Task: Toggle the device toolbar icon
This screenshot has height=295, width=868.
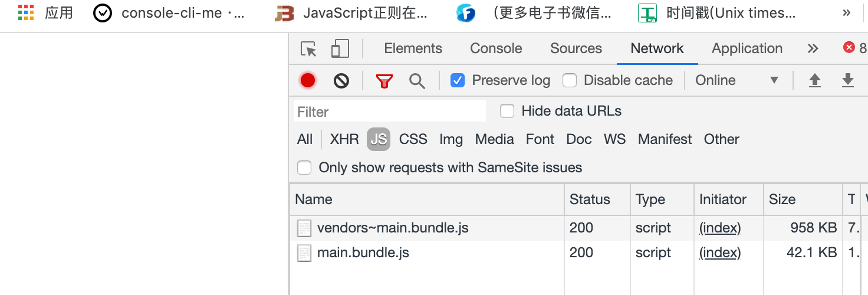Action: tap(340, 49)
